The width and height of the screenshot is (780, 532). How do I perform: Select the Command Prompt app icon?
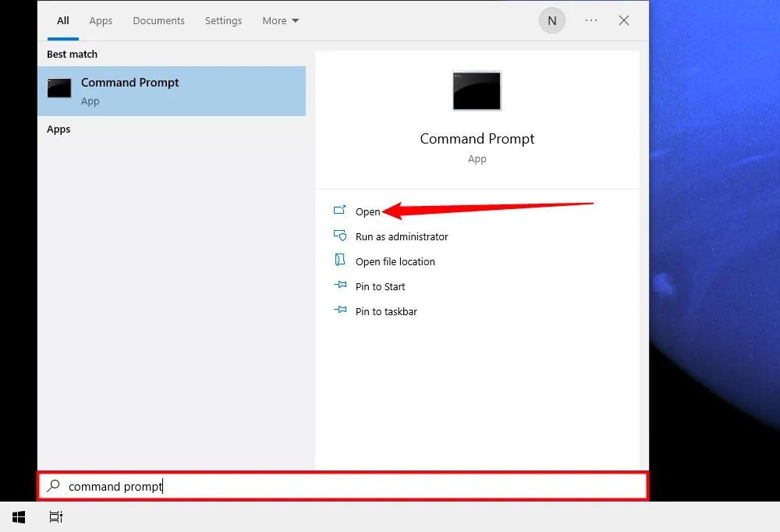coord(59,88)
